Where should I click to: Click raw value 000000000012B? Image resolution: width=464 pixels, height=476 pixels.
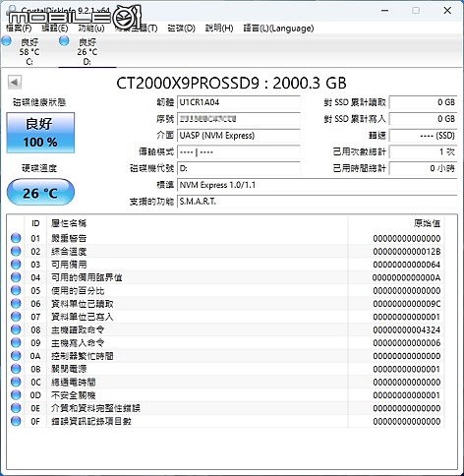(x=407, y=252)
